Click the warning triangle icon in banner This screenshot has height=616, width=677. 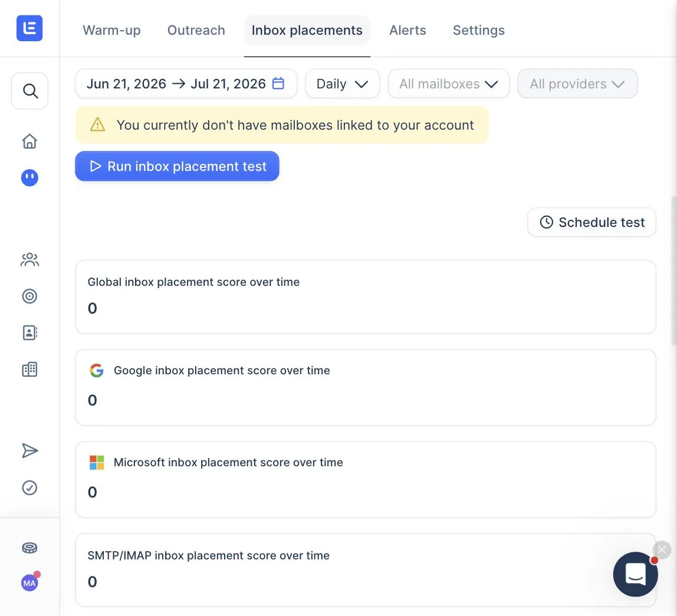[x=97, y=125]
